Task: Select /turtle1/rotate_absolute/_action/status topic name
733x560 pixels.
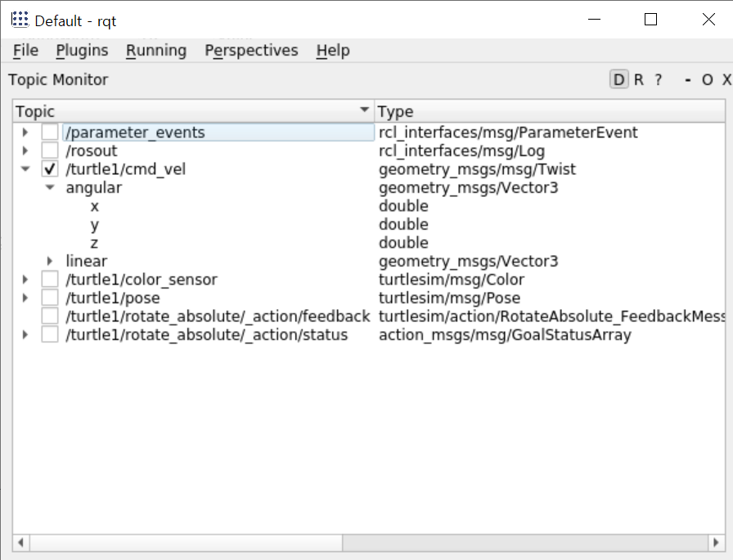Action: [207, 334]
